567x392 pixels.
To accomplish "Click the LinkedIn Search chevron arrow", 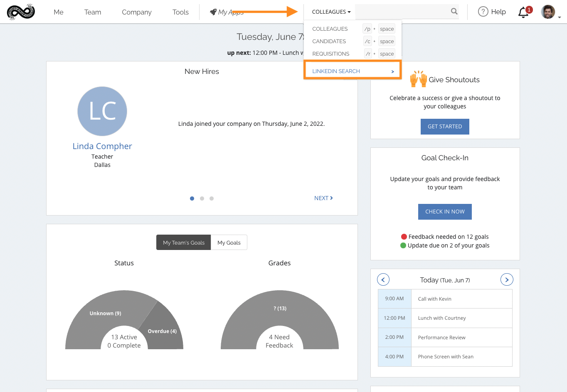I will tap(392, 71).
